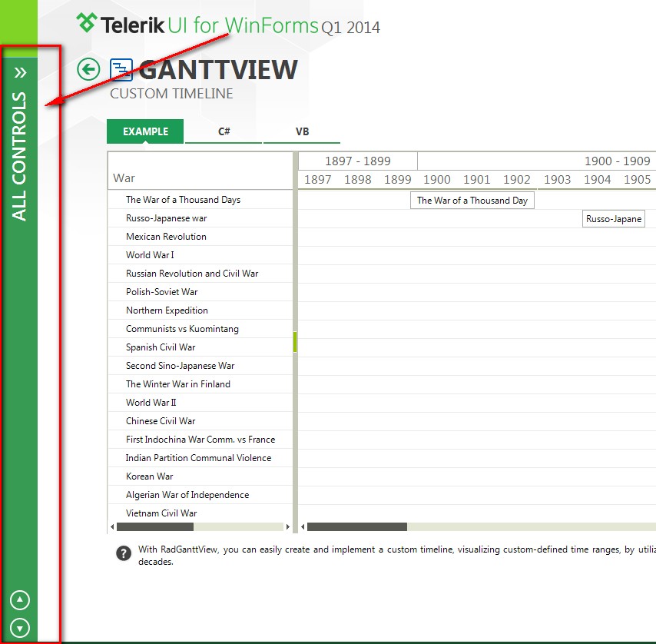Viewport: 656px width, 644px height.
Task: Select The War of a Thousand Days row
Action: [200, 200]
